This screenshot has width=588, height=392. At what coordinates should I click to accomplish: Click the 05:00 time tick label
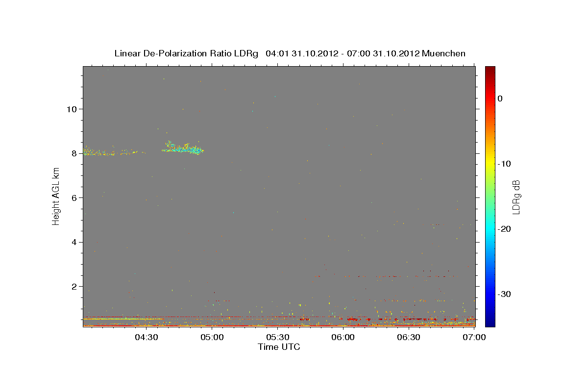point(212,337)
